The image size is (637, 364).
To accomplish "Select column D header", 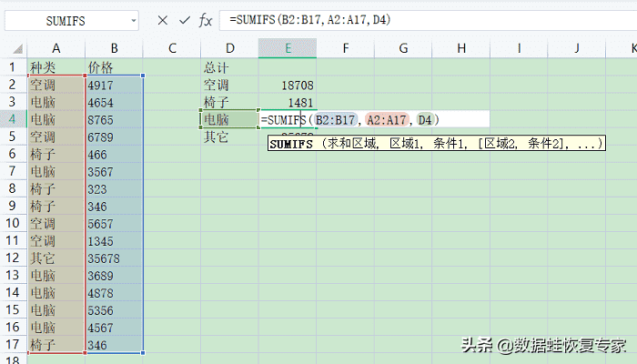I will pos(230,49).
